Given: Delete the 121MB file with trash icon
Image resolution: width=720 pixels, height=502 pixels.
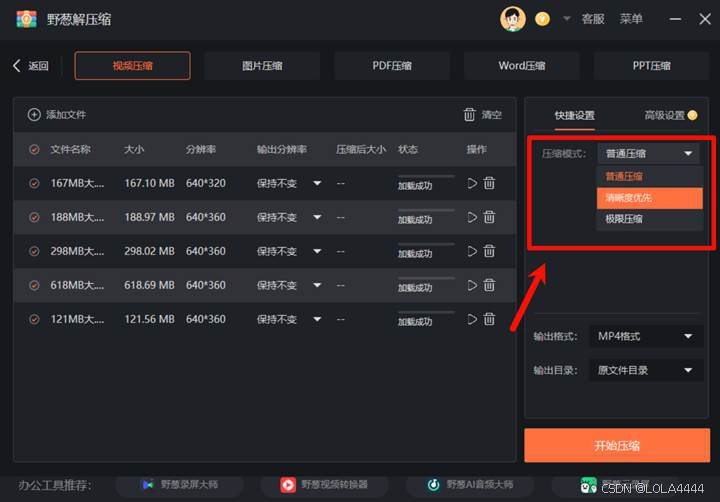Looking at the screenshot, I should point(489,319).
